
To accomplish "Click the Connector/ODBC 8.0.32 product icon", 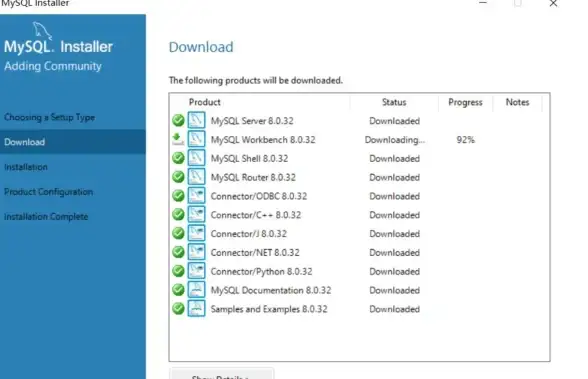I will pos(196,196).
